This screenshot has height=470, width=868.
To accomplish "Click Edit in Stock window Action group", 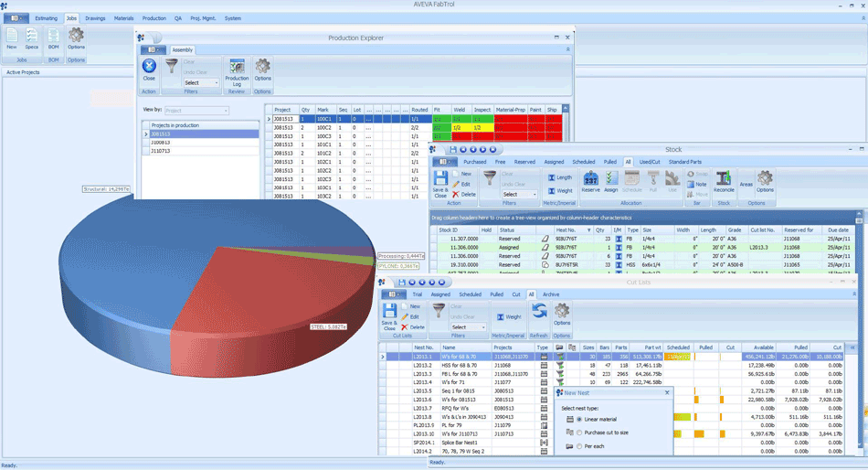I will (x=461, y=184).
